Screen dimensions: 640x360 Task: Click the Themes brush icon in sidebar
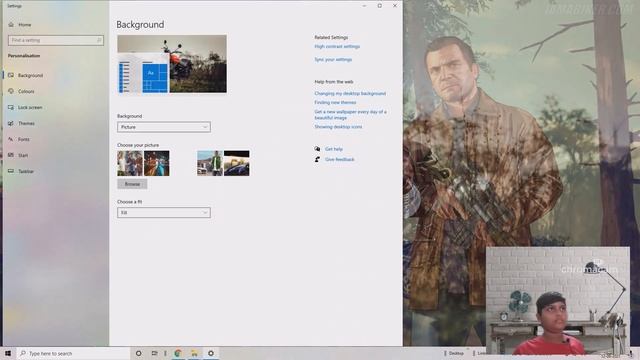coord(11,123)
